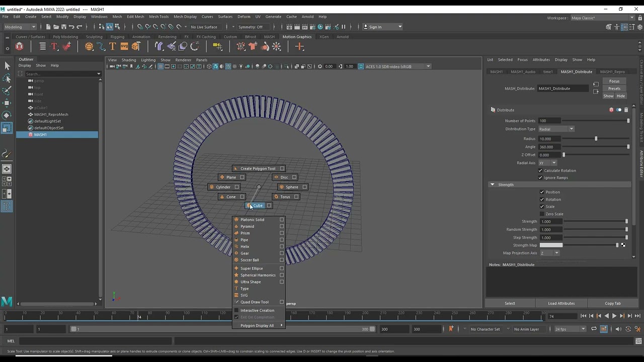Screen dimensions: 644x362
Task: Open 24 fps frame rate dropdown
Action: 570,329
